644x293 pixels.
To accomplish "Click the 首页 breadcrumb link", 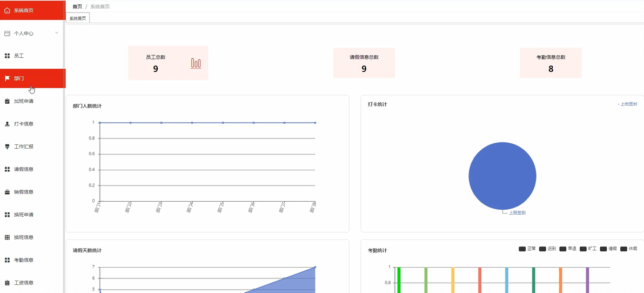I will coord(77,6).
